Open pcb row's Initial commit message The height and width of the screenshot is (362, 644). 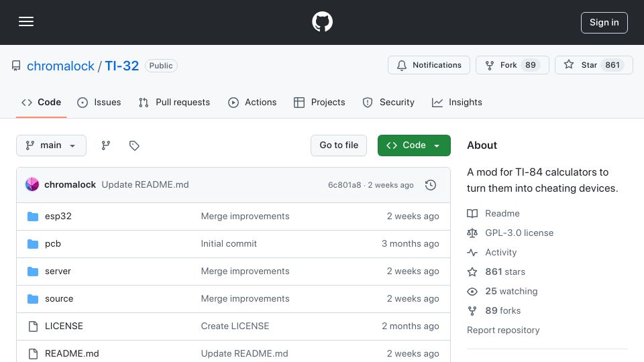[x=229, y=244]
